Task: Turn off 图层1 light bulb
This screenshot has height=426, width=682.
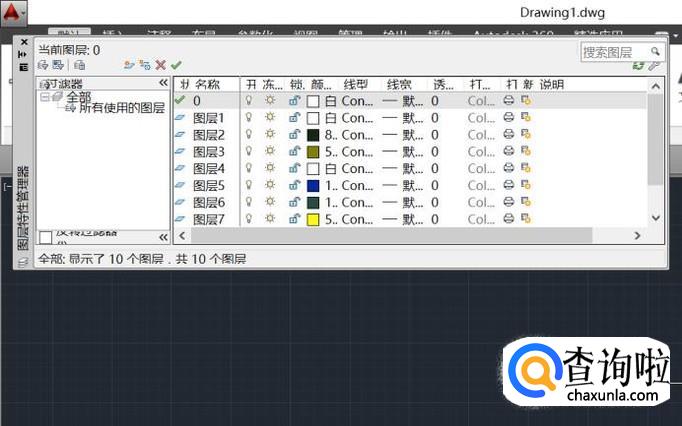Action: (249, 117)
